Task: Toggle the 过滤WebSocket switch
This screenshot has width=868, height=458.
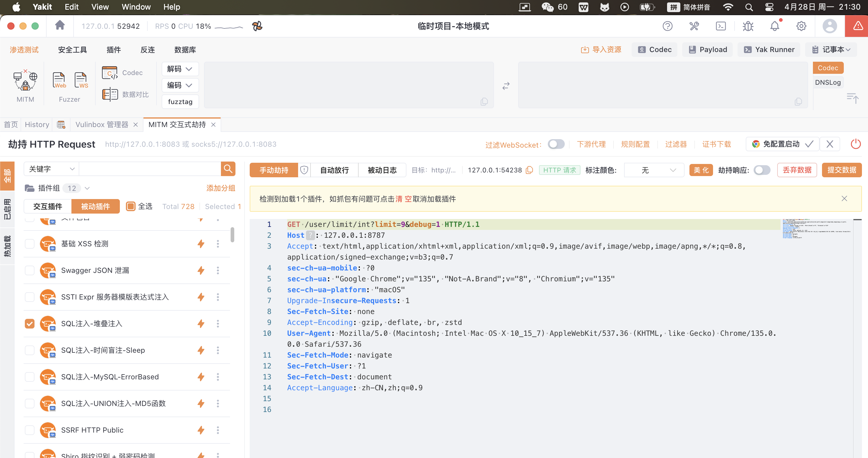Action: [x=556, y=144]
